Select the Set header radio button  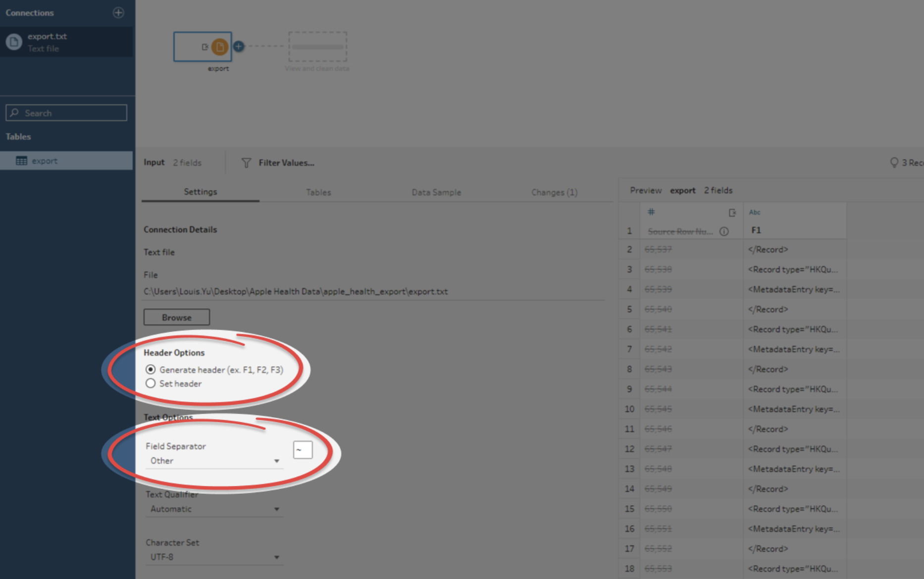(x=151, y=384)
